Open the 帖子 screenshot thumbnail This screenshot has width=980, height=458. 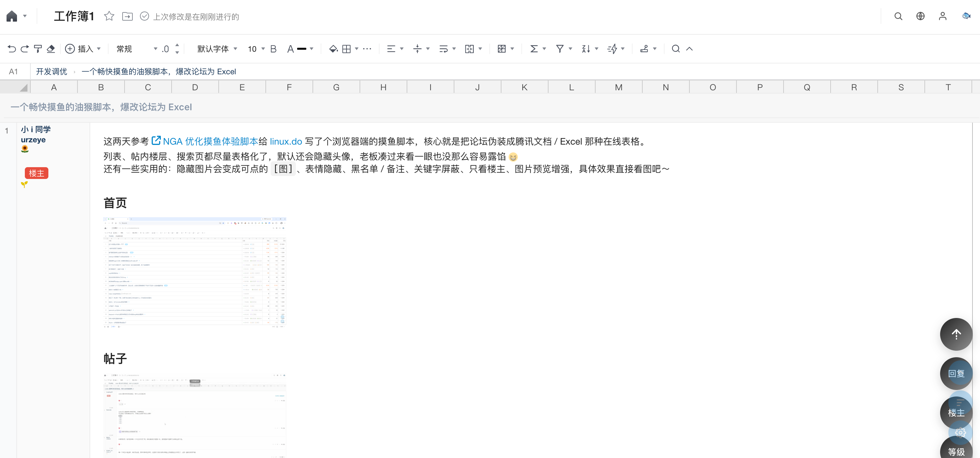point(195,415)
